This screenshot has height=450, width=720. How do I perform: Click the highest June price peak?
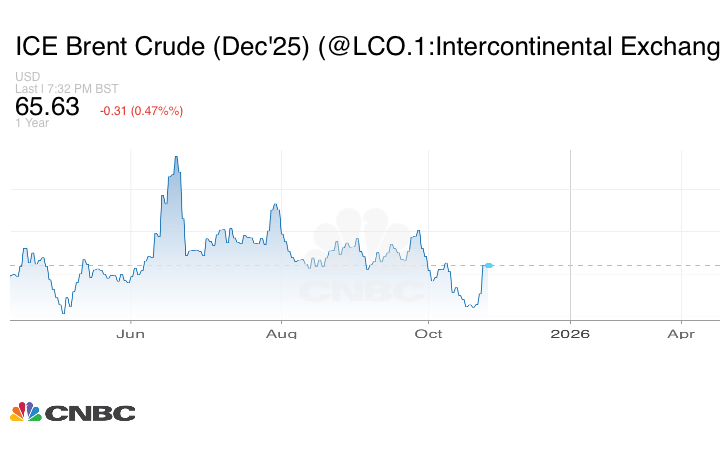pyautogui.click(x=176, y=157)
